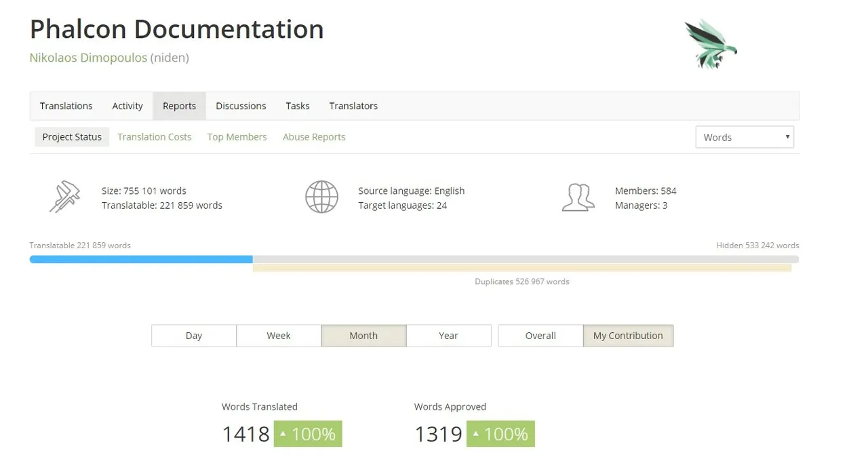Switch to My Contribution statistics
This screenshot has height=470, width=868.
pyautogui.click(x=628, y=336)
